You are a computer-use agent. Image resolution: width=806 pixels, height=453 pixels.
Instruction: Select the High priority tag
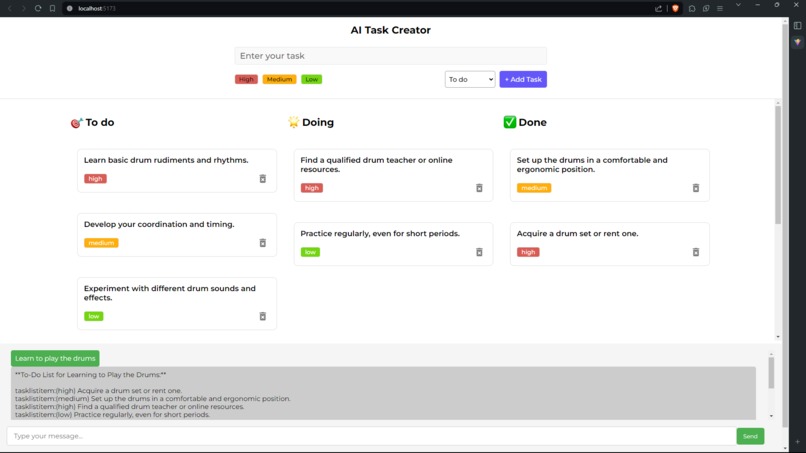pyautogui.click(x=246, y=79)
